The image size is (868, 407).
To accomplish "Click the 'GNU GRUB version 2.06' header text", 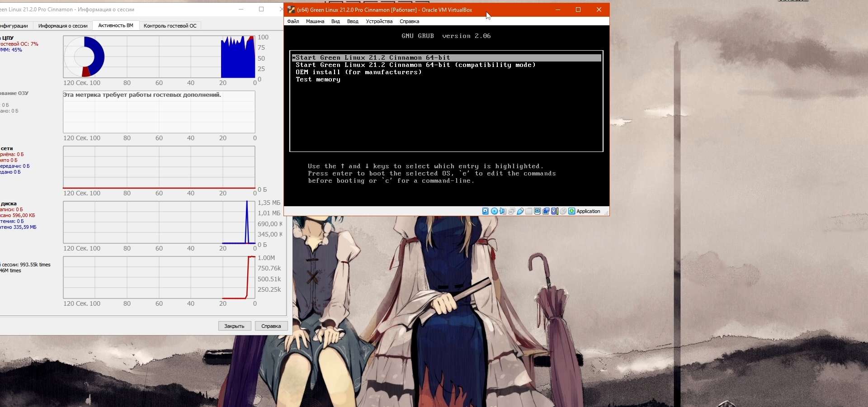I will point(446,36).
